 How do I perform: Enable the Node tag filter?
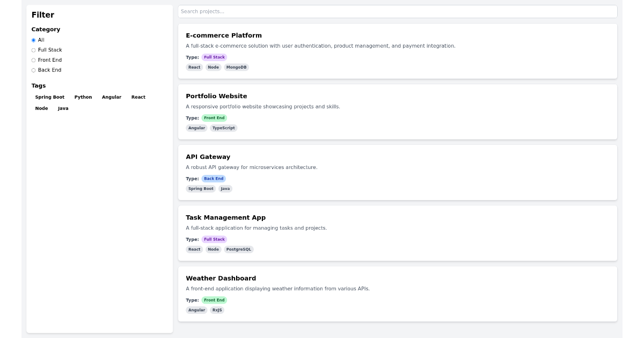click(41, 108)
